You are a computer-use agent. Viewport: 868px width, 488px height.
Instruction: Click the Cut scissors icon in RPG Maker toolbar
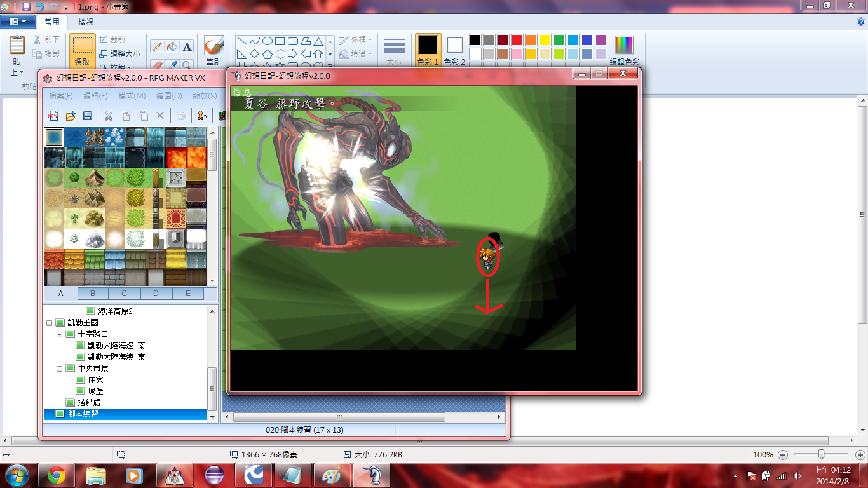pos(108,116)
